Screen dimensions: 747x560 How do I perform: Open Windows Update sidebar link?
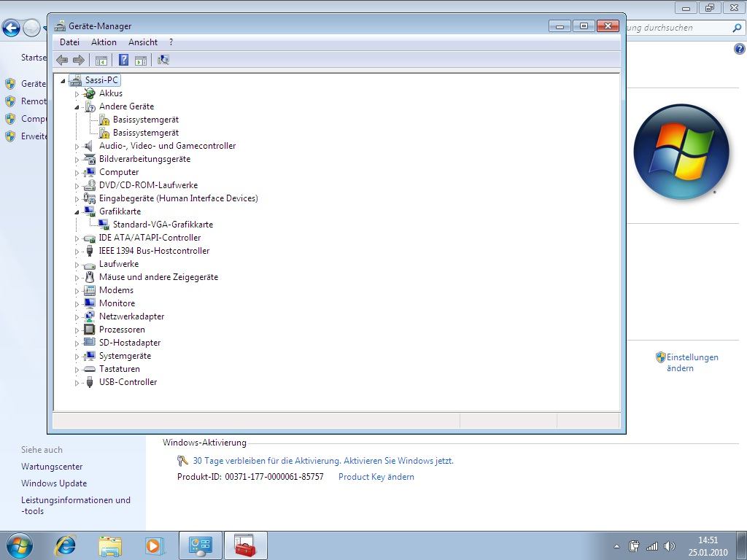click(54, 483)
